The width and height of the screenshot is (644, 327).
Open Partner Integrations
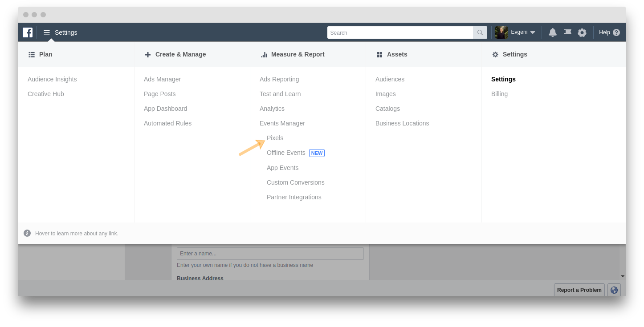pyautogui.click(x=294, y=197)
